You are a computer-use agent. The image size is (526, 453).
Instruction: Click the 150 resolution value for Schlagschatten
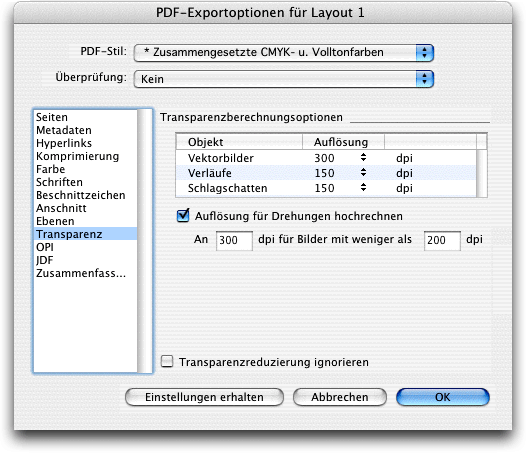pyautogui.click(x=324, y=188)
